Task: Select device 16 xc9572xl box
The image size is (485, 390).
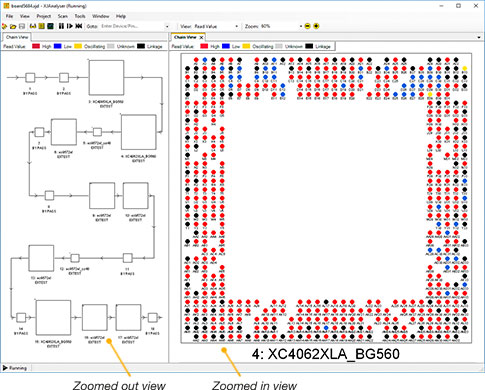Action: 95,317
